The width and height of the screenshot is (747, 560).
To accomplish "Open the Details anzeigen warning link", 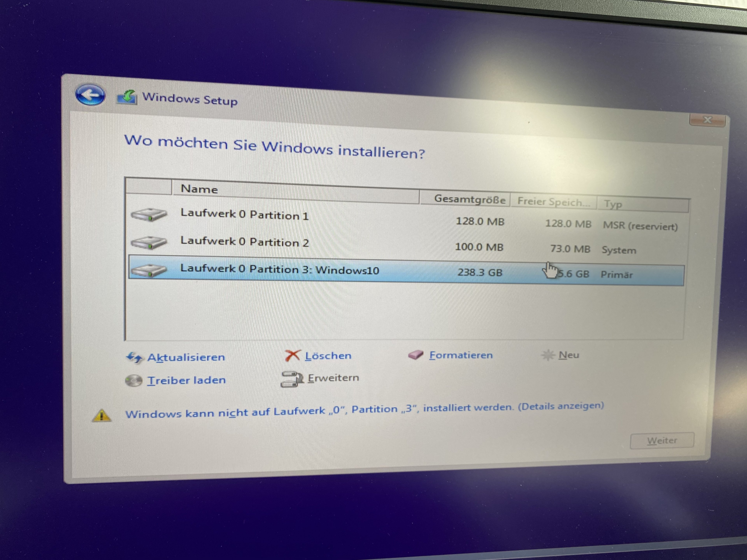I will [561, 406].
